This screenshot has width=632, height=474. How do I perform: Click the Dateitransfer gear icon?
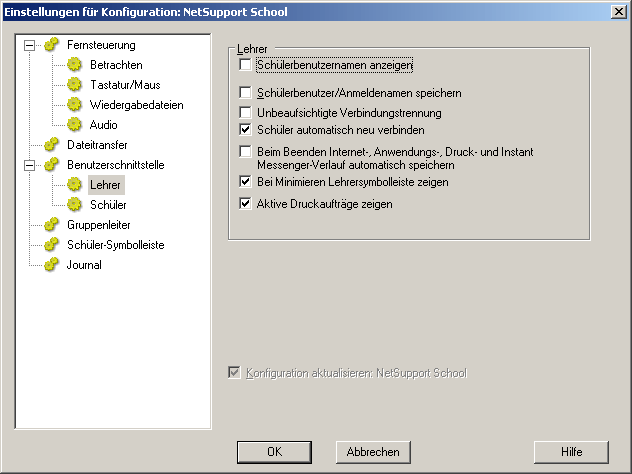[x=51, y=145]
